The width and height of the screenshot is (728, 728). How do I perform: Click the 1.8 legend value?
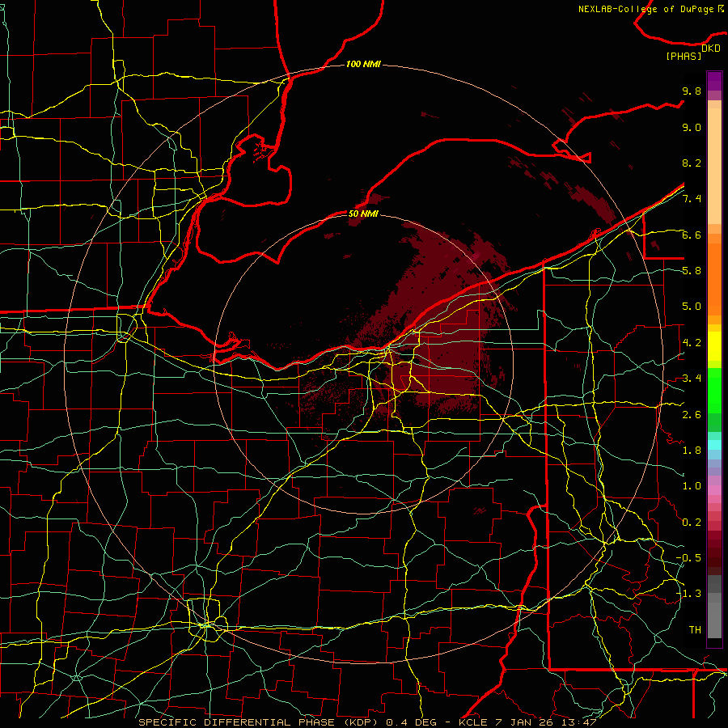coord(692,451)
